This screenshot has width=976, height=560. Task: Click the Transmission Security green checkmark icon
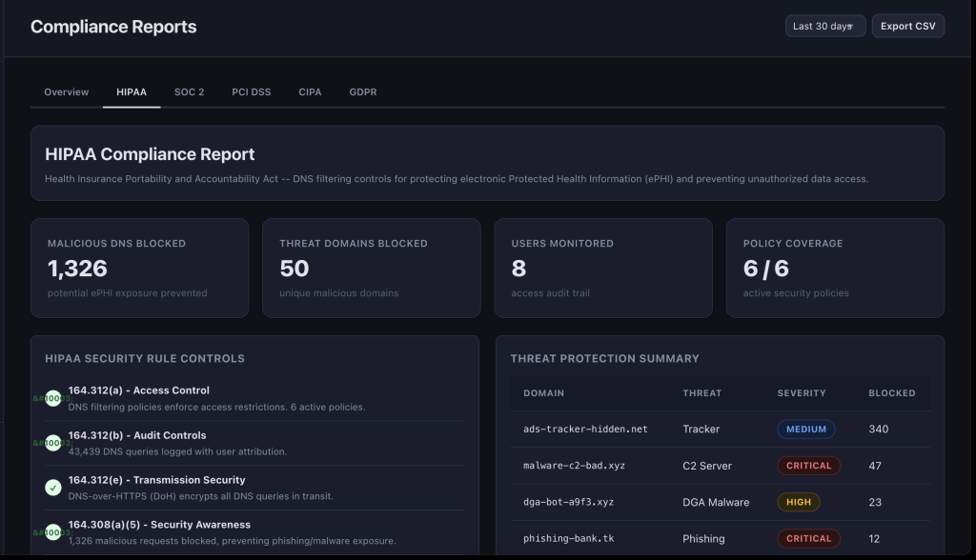click(x=53, y=488)
